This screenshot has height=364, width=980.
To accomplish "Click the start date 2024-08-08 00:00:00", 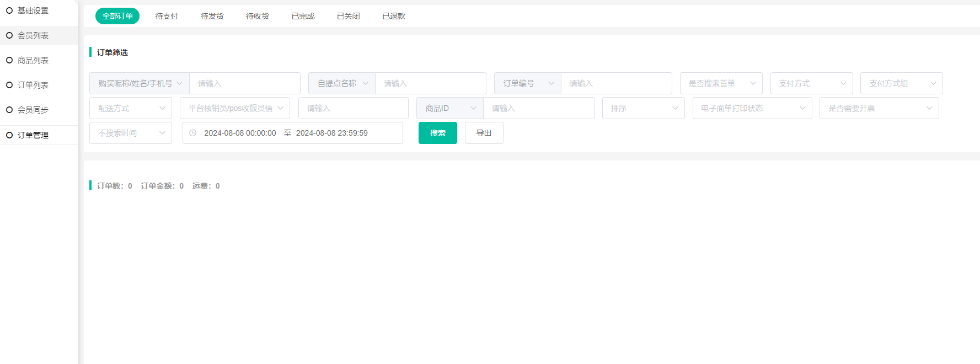I will coord(240,133).
